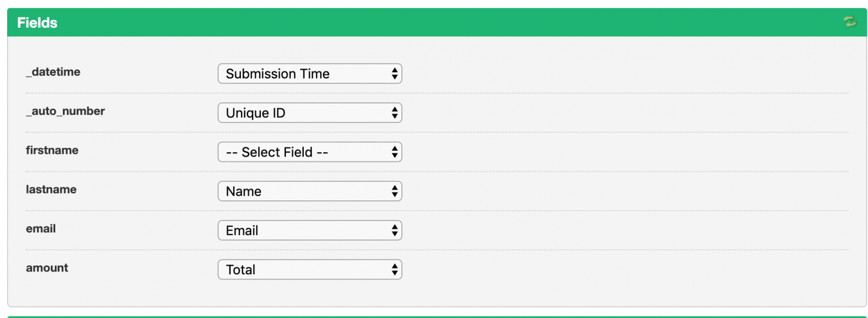Click the arrows on the _auto_number selector

tap(394, 113)
